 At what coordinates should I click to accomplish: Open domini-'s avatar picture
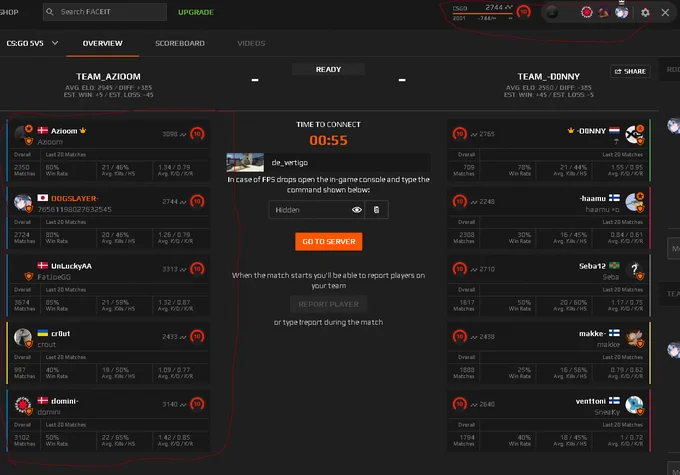coord(23,405)
